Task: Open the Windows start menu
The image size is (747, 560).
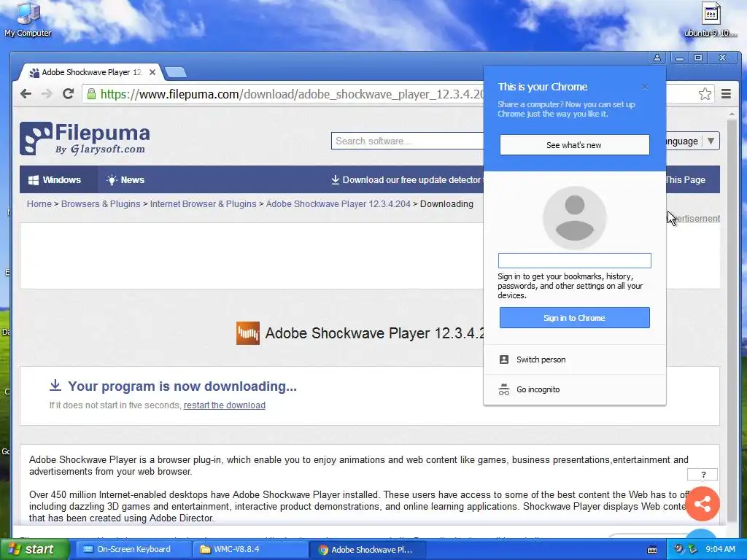Action: pos(35,550)
